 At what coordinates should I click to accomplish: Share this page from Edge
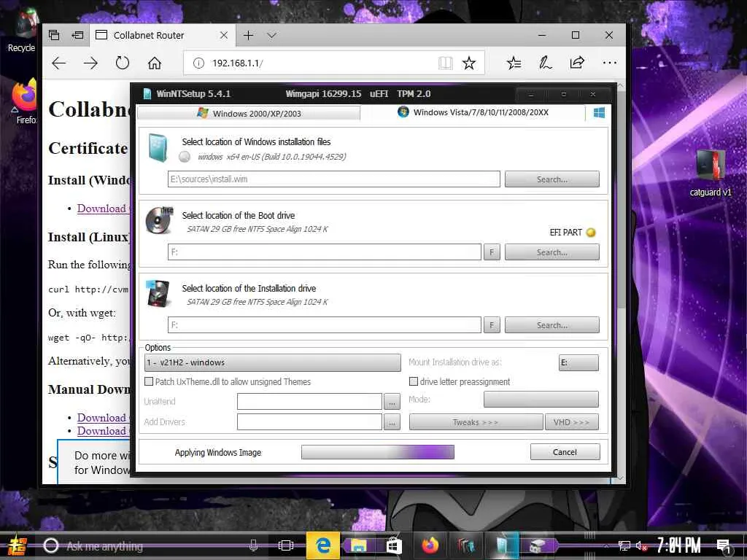coord(578,63)
